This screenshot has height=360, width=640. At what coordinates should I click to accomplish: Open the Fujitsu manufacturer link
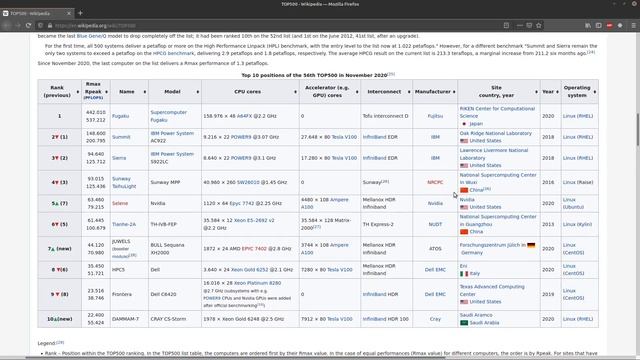[435, 116]
